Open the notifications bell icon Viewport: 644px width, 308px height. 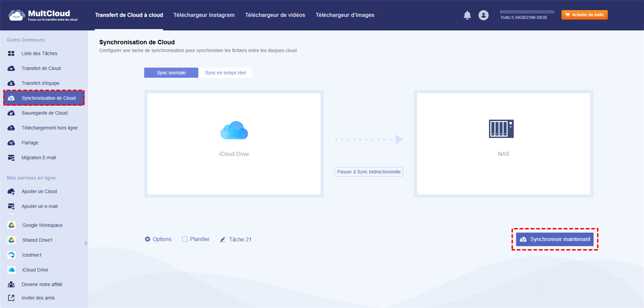[x=467, y=15]
